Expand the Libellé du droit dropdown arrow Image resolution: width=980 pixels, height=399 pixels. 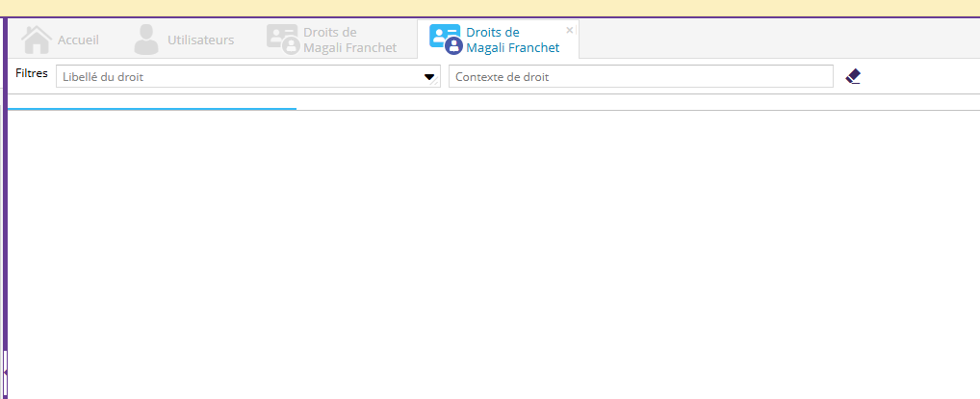(x=429, y=77)
